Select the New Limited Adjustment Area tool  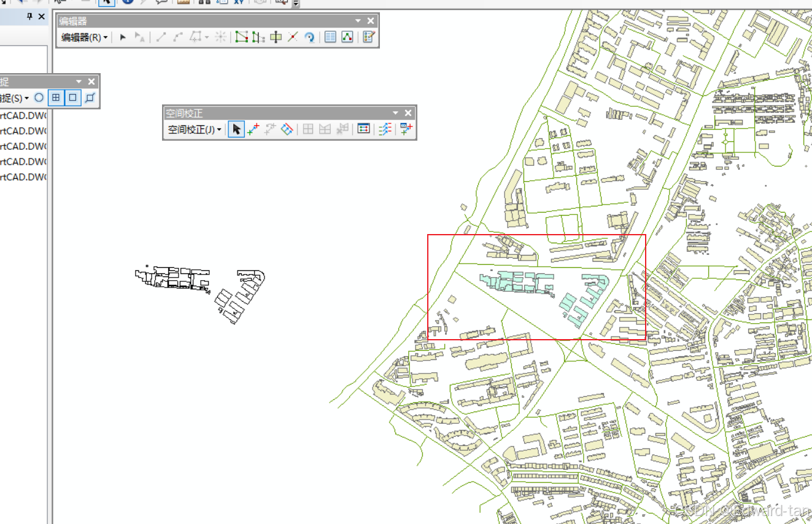(325, 130)
